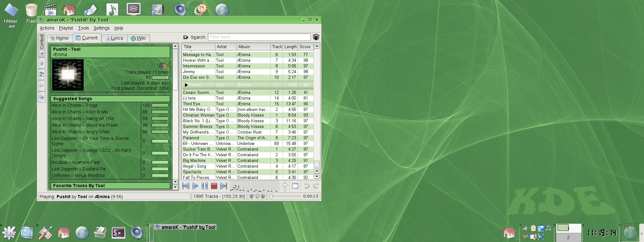Stop playback with the red stop button
This screenshot has height=242, width=644.
coord(214,186)
